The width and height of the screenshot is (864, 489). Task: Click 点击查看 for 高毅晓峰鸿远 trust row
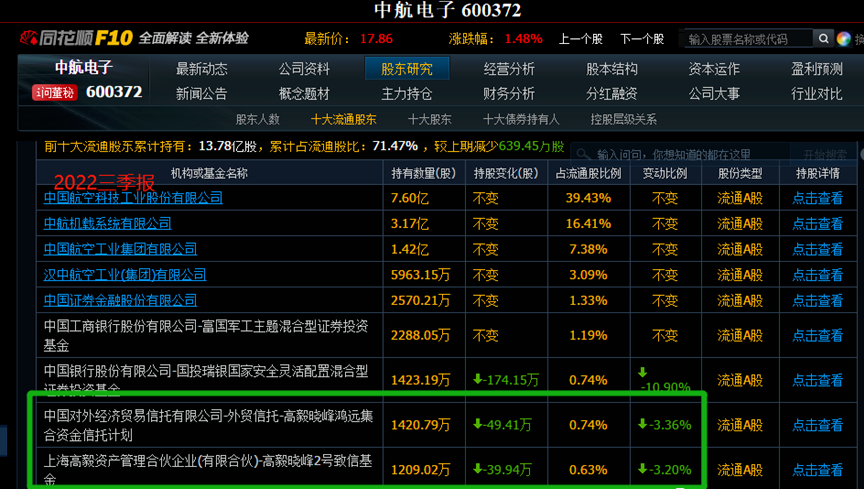pyautogui.click(x=818, y=424)
